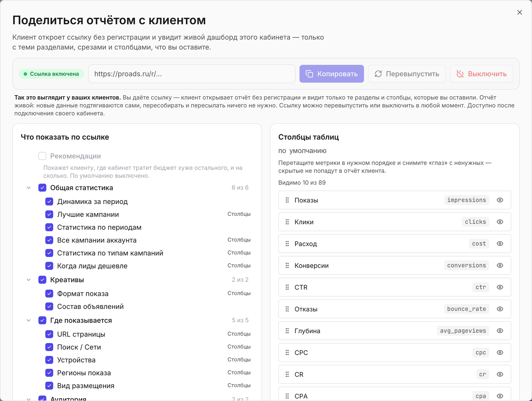Uncheck Поиск / Сети
Viewport: 532px width, 401px height.
point(49,347)
